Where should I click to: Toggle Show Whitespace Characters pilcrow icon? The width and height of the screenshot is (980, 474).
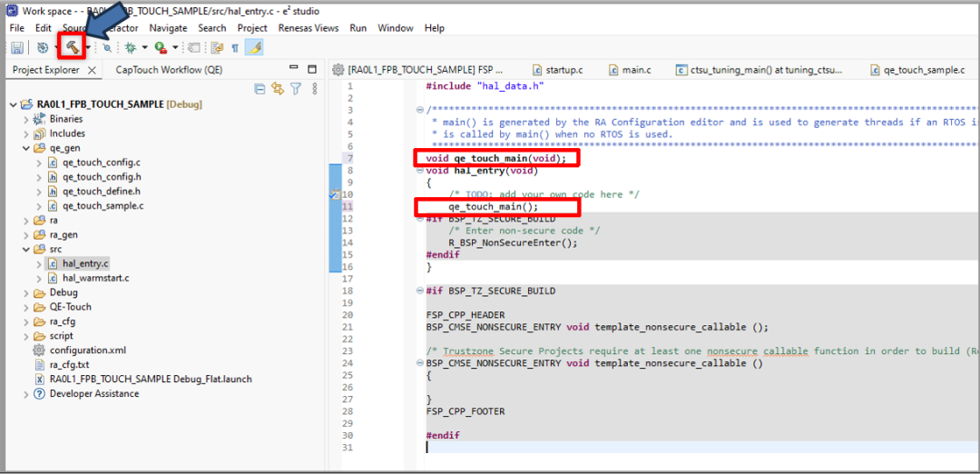pos(236,47)
